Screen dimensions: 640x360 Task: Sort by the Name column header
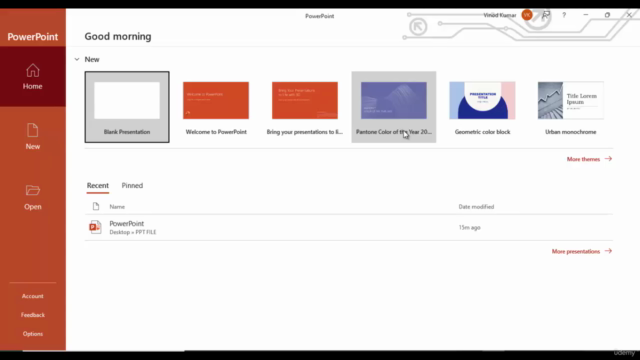pos(117,207)
